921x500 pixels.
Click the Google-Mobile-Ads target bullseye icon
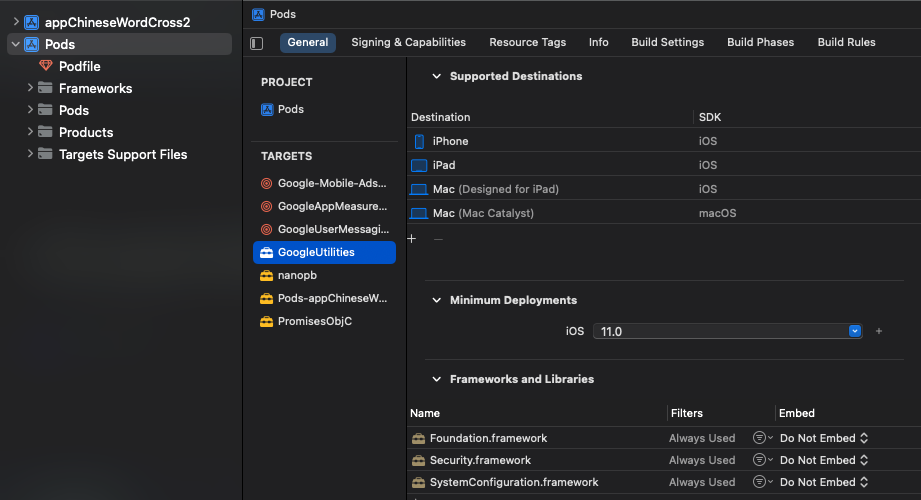[x=267, y=183]
